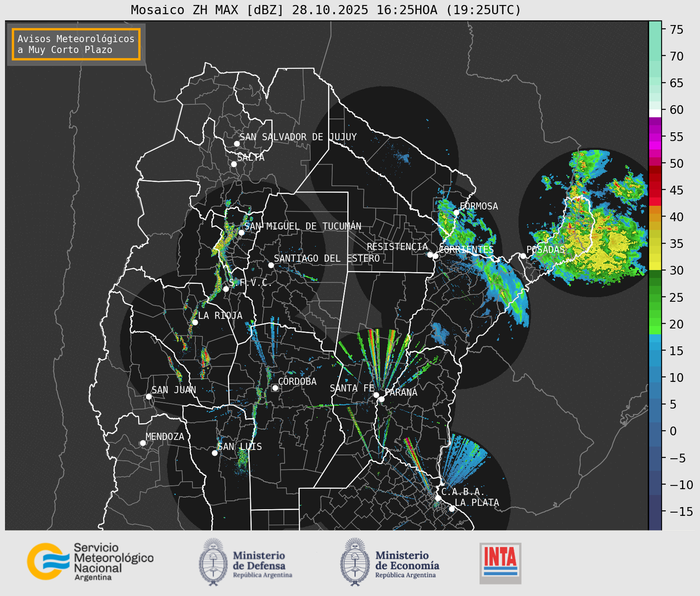This screenshot has height=596, width=700.
Task: Click the 'C.A.B.A.' city label
Action: pos(463,492)
